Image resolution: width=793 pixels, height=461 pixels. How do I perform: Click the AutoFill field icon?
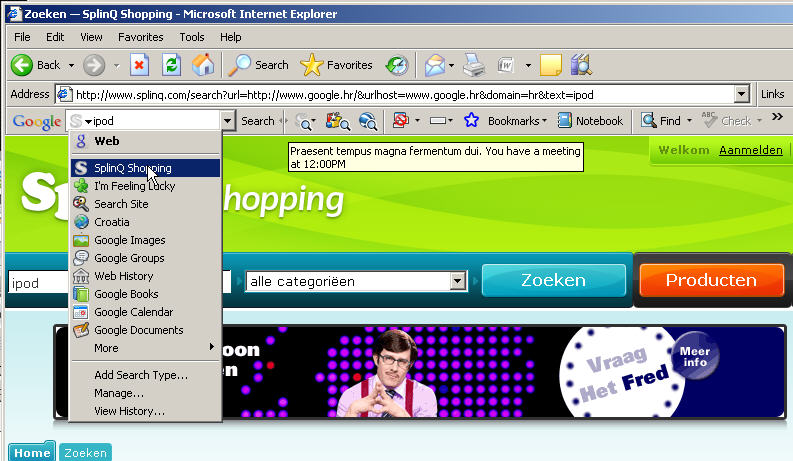click(x=438, y=121)
